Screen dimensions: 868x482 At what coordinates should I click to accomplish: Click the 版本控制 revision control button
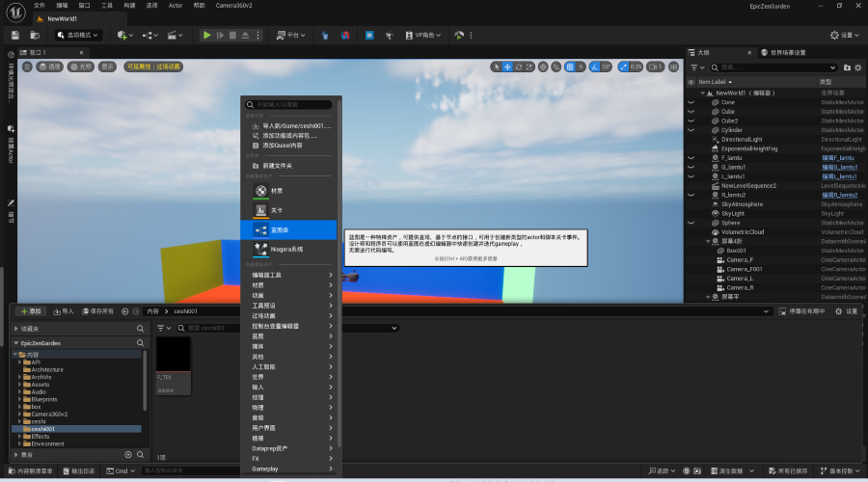(839, 471)
